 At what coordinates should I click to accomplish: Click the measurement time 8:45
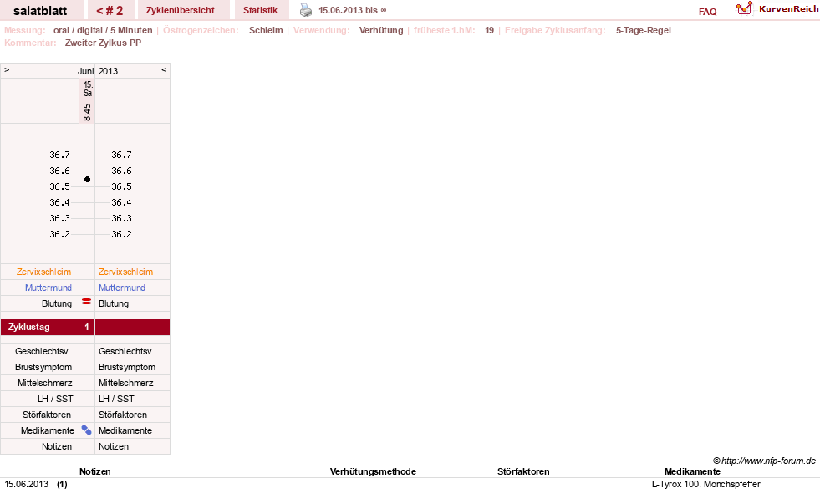(x=87, y=112)
